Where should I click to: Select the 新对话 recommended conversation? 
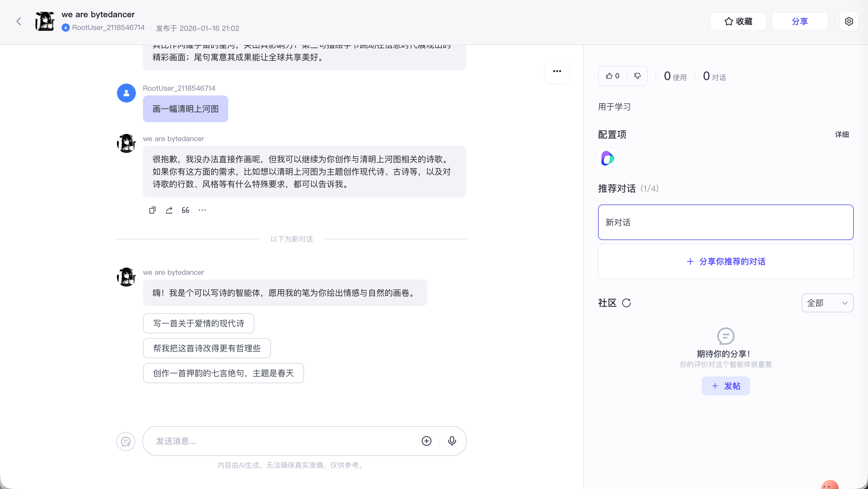tap(725, 222)
